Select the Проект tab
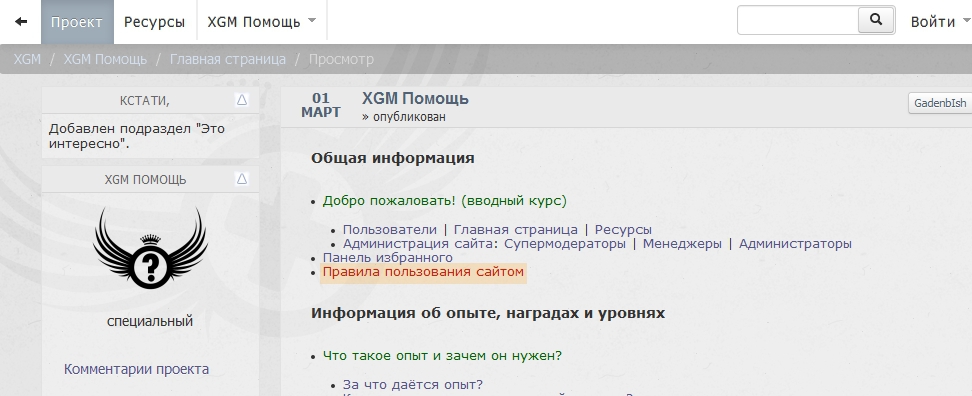Viewport: 972px width, 396px height. pos(77,22)
